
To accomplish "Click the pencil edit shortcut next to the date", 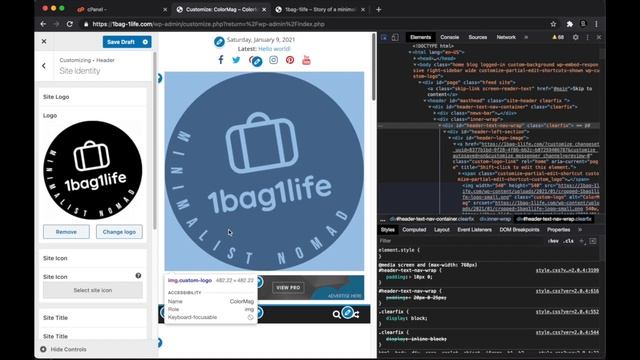I will (x=219, y=42).
